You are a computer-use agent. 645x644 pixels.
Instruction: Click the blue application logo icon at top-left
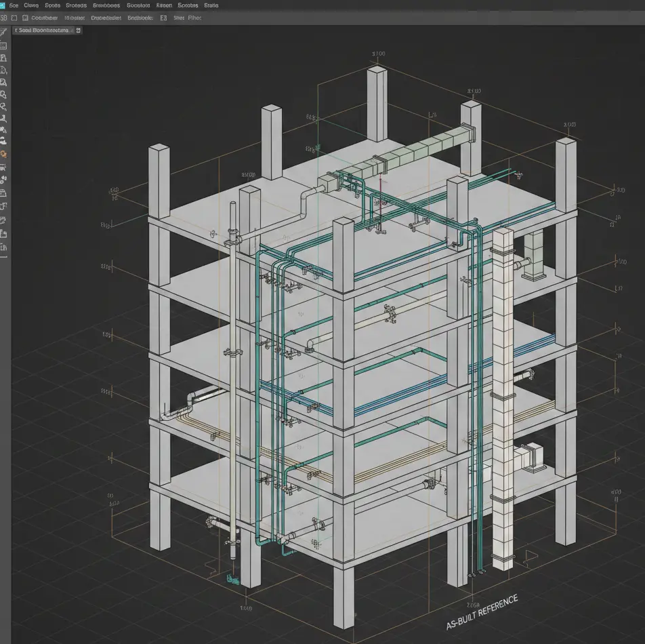pyautogui.click(x=3, y=5)
